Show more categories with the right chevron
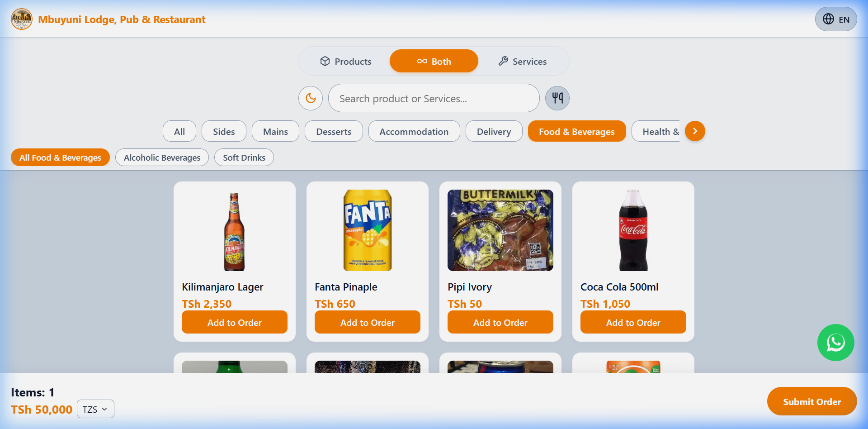 [695, 131]
